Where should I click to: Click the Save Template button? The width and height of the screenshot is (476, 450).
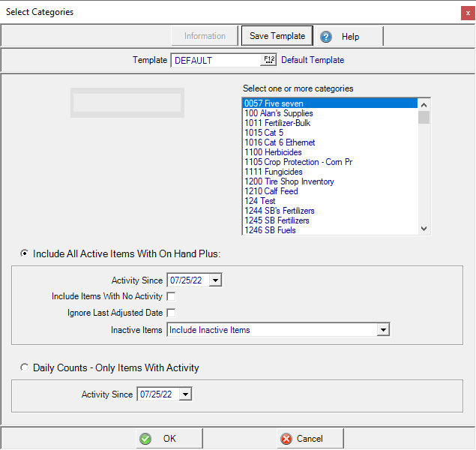click(x=277, y=36)
